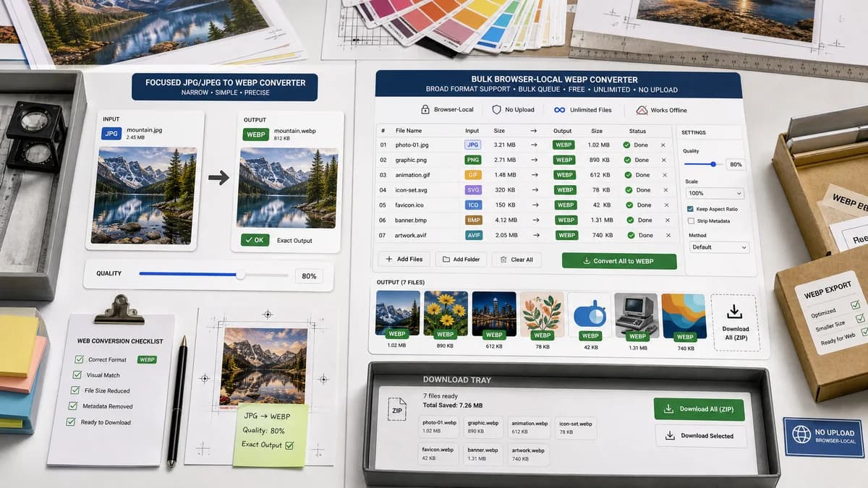Select the abstract waves thumbnail, 740 KB
Screen dimensions: 868x488
[x=684, y=317]
